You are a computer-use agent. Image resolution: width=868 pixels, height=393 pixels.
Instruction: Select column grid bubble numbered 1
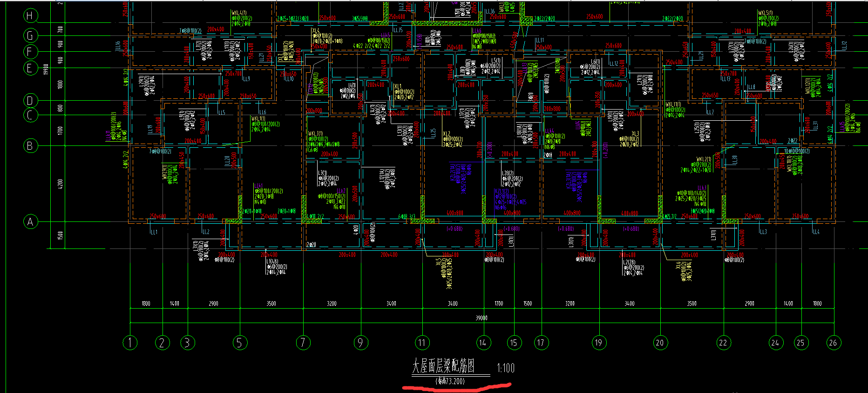130,343
